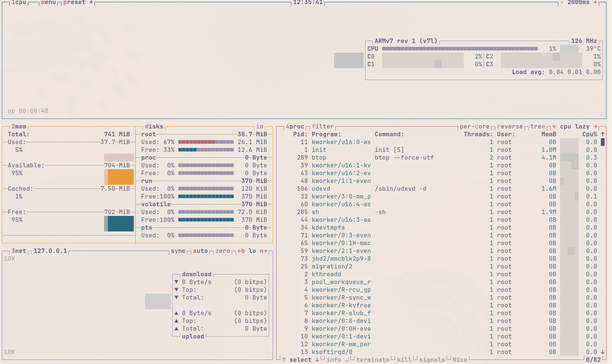The height and width of the screenshot is (364, 612).
Task: Click the Pid: column header
Action: click(x=300, y=134)
